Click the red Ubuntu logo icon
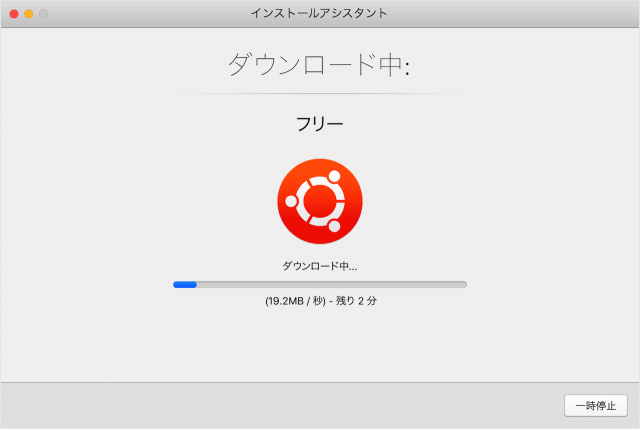This screenshot has height=429, width=640. click(x=320, y=201)
